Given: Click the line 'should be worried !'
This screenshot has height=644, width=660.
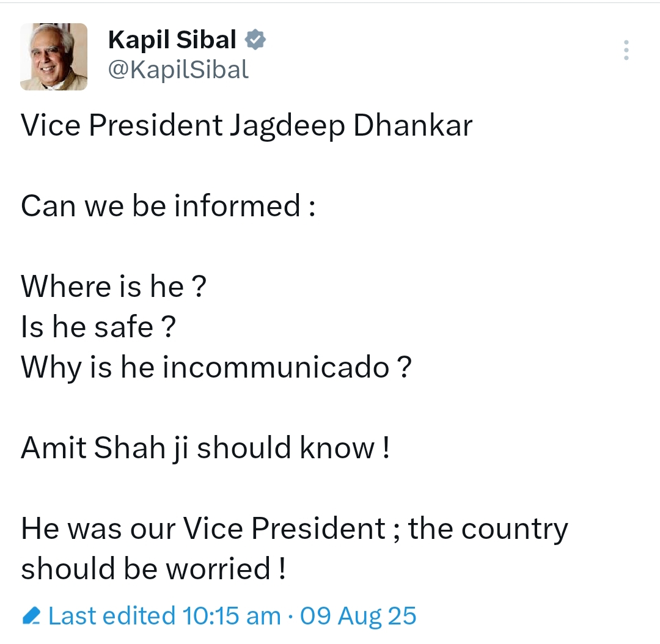Looking at the screenshot, I should click(153, 569).
